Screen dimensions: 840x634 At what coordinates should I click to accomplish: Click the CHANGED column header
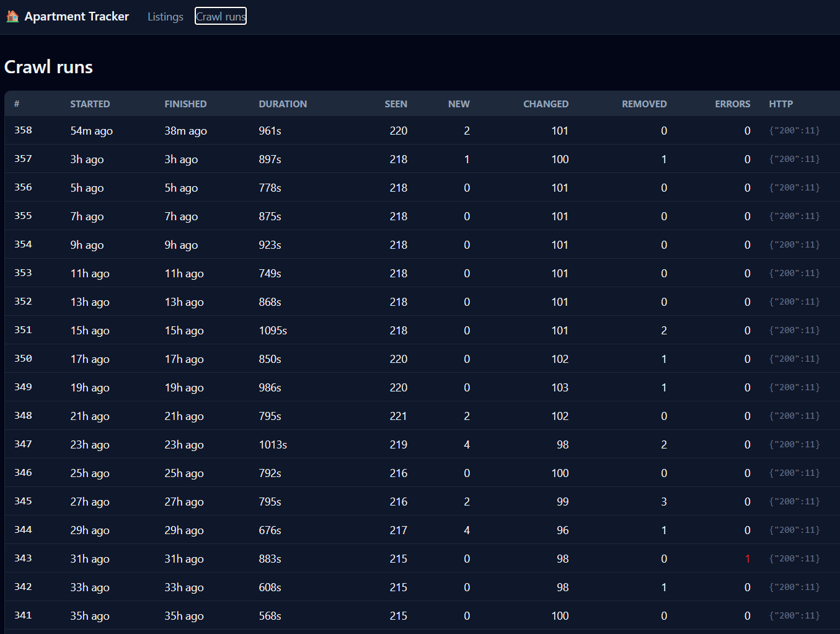[546, 104]
